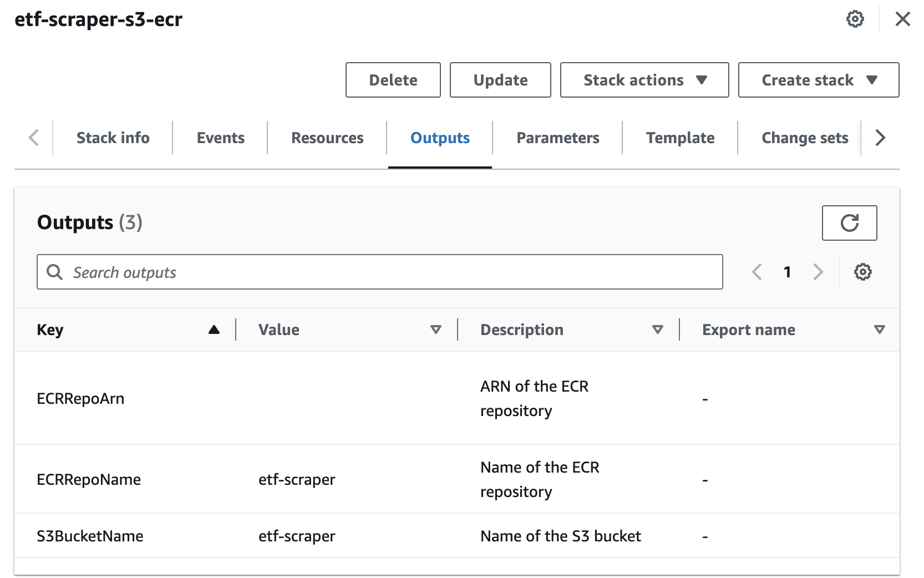Open the Stack actions dropdown

[644, 80]
